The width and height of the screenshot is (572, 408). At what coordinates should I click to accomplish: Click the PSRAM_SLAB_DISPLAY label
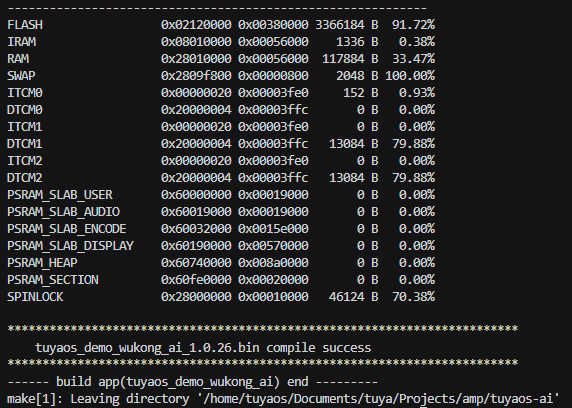(70, 246)
